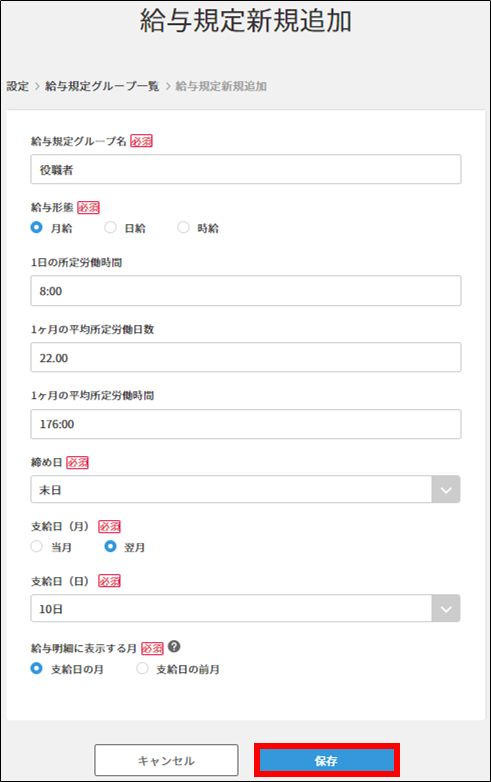
Task: Choose the 時給 radio button
Action: tap(183, 227)
